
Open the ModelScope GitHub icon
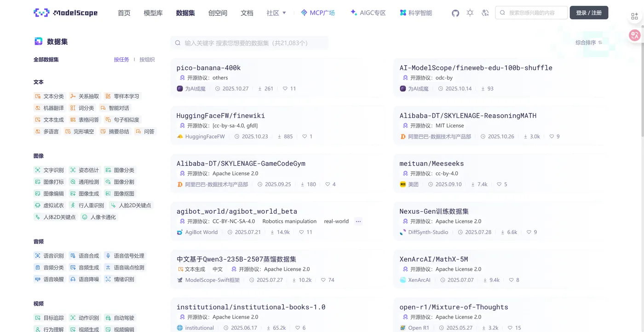(x=455, y=13)
